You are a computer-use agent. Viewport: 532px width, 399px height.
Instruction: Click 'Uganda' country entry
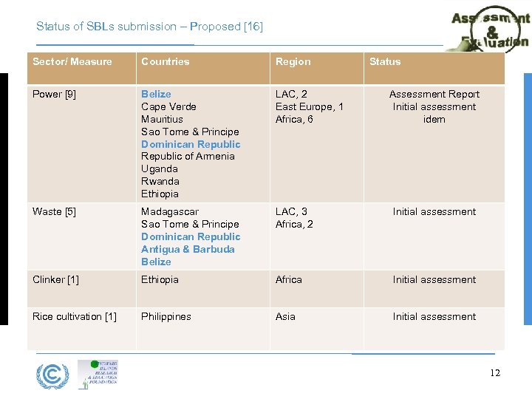tap(160, 169)
